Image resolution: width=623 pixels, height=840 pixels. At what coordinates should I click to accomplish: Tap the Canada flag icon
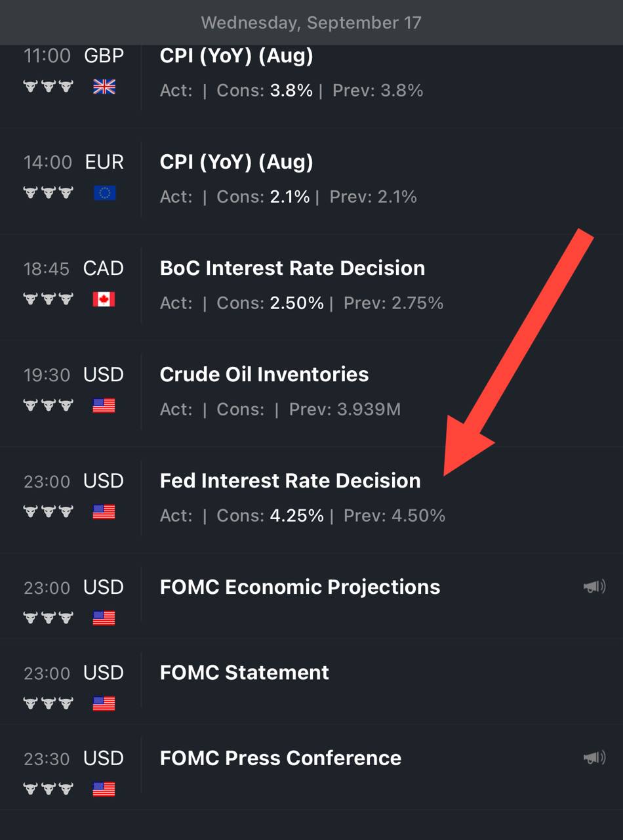pos(104,299)
